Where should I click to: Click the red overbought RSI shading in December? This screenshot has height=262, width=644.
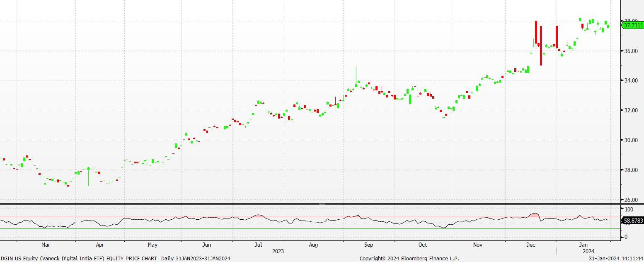534,215
